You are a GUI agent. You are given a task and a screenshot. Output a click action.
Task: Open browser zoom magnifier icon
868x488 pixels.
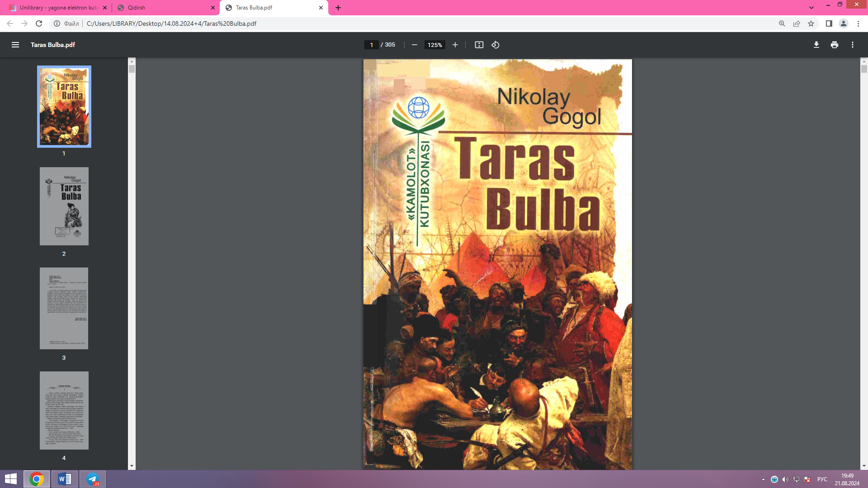[782, 23]
